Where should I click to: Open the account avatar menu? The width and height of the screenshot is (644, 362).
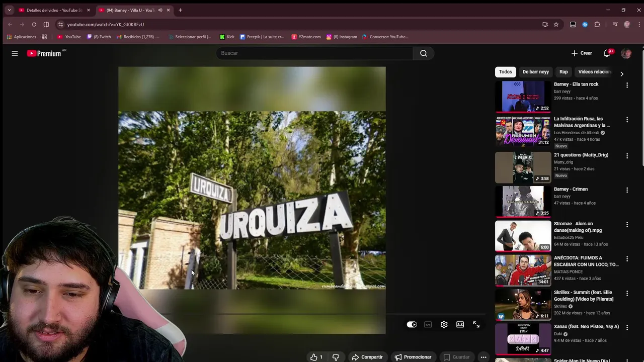coord(626,53)
